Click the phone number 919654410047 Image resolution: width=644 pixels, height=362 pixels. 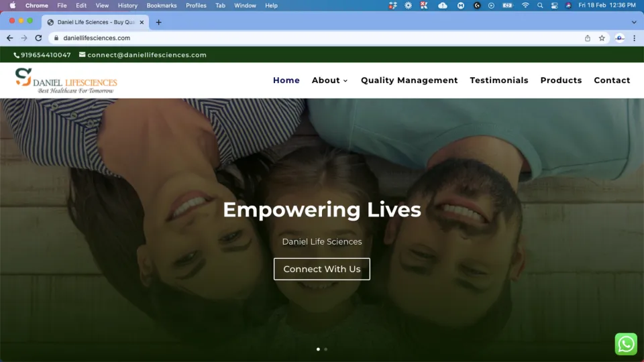[x=46, y=55]
